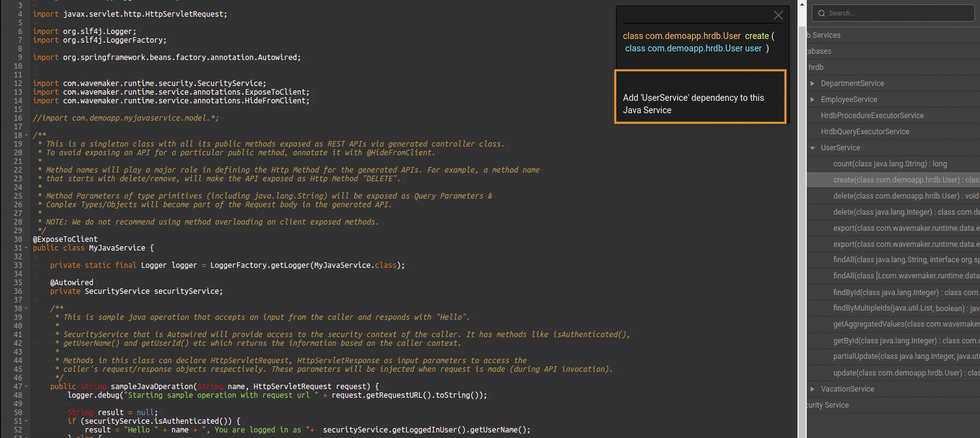This screenshot has height=438, width=980.
Task: Close the create method popup
Action: point(778,15)
